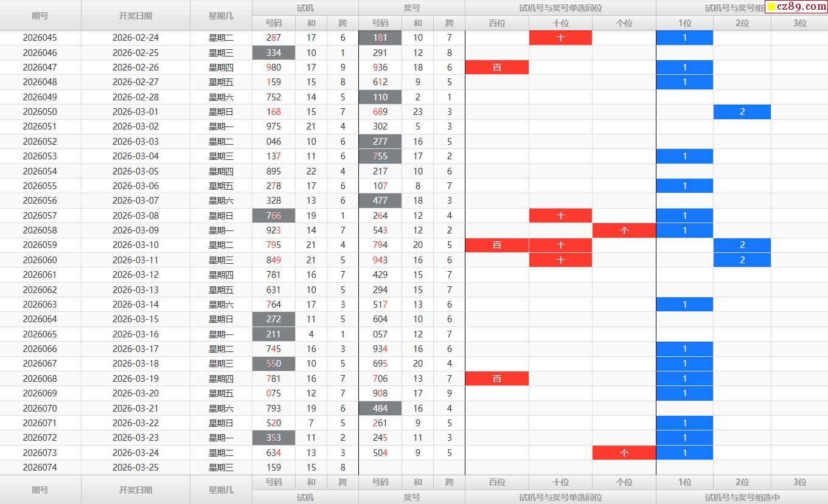Click red 百 badge in row 2026068
The height and width of the screenshot is (504, 828).
pyautogui.click(x=496, y=379)
